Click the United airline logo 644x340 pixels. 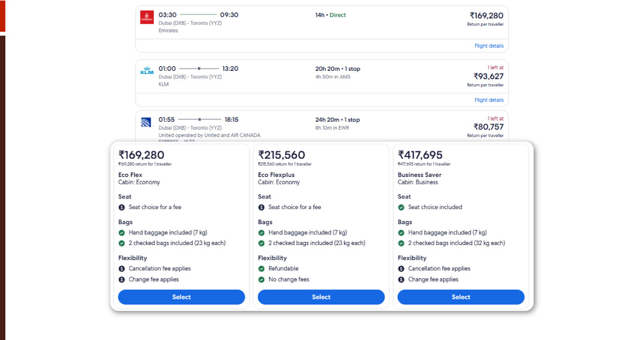point(146,123)
